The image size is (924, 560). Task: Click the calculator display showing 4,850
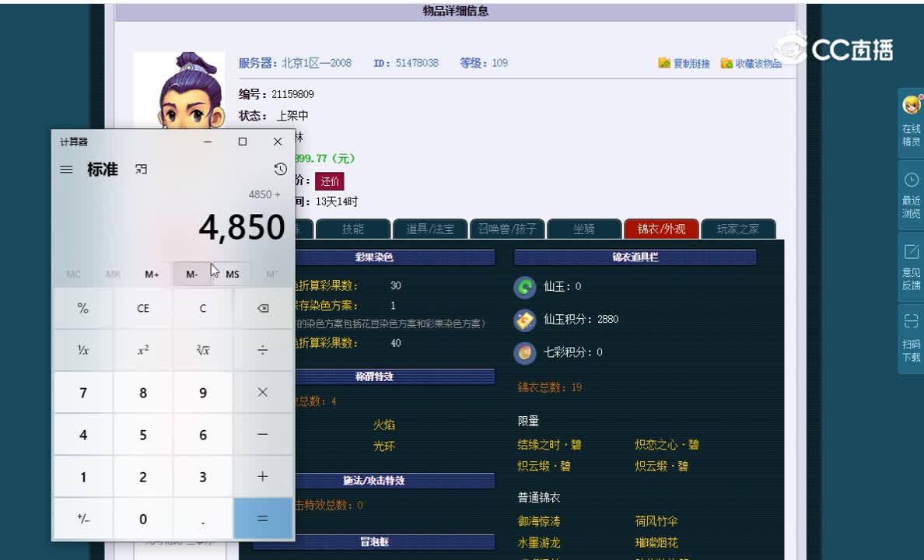click(x=242, y=228)
